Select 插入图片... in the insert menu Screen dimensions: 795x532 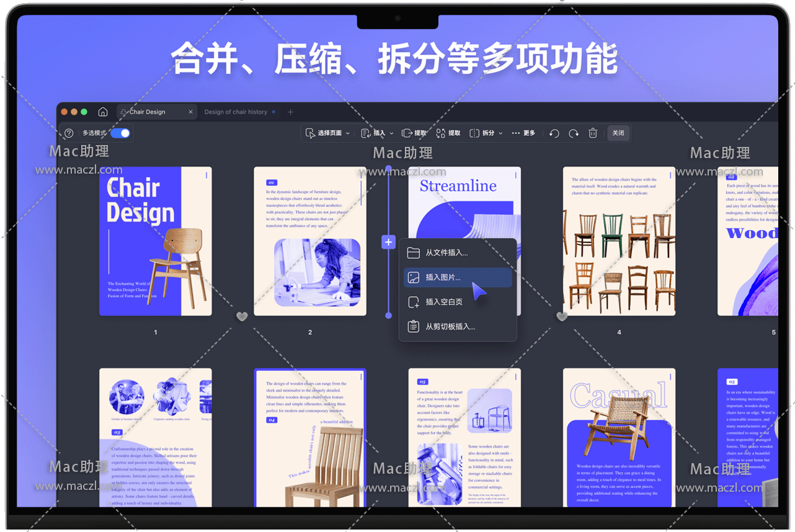click(443, 278)
